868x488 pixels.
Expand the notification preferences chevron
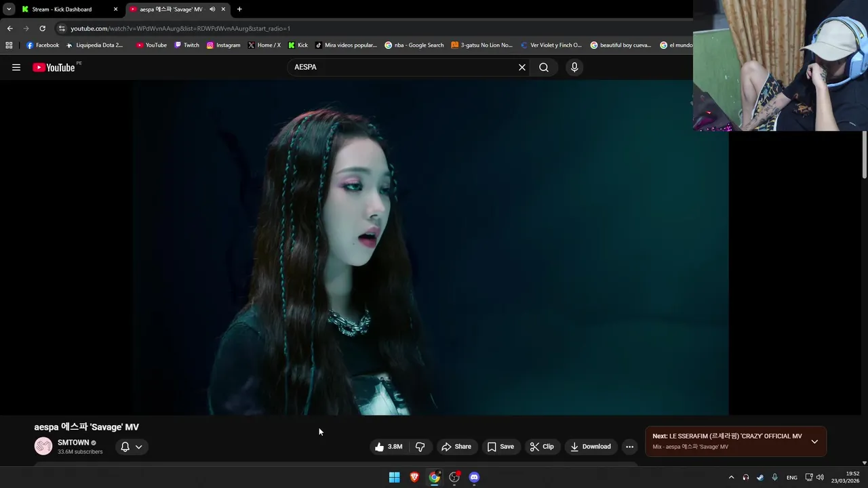pos(138,447)
